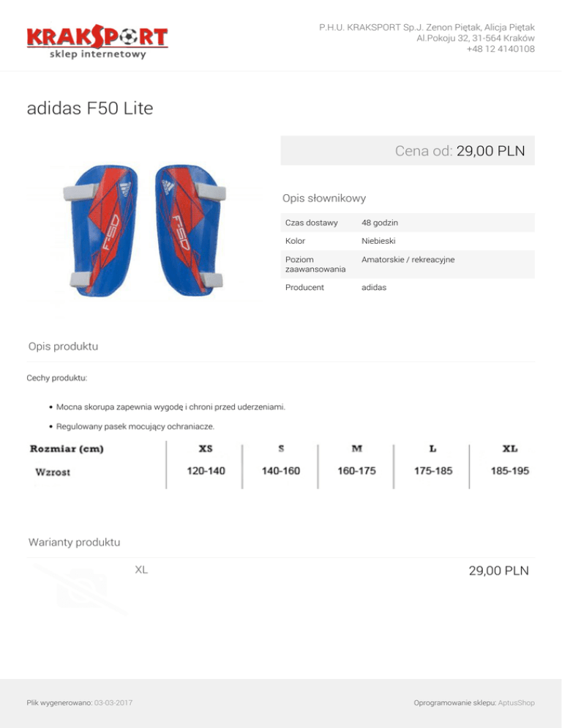Open the AptusShop link in footer
Screen dimensions: 562x728
tap(515, 702)
